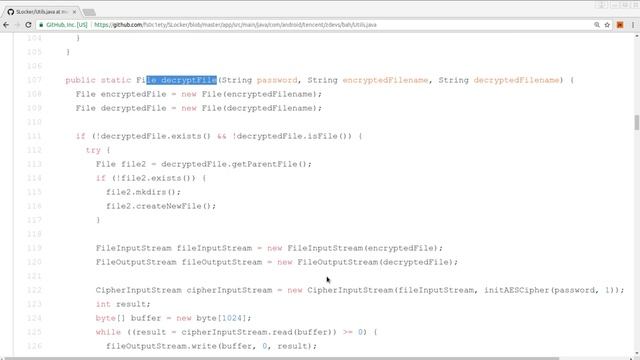Click scrollbar up arrow at top right
The image size is (640, 360).
(637, 37)
